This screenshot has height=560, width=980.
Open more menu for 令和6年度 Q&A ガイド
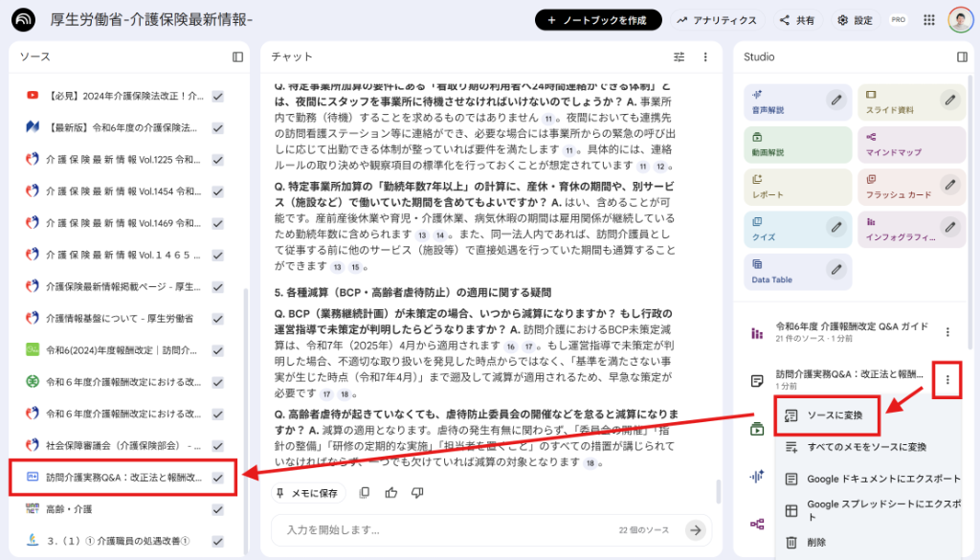(x=947, y=332)
